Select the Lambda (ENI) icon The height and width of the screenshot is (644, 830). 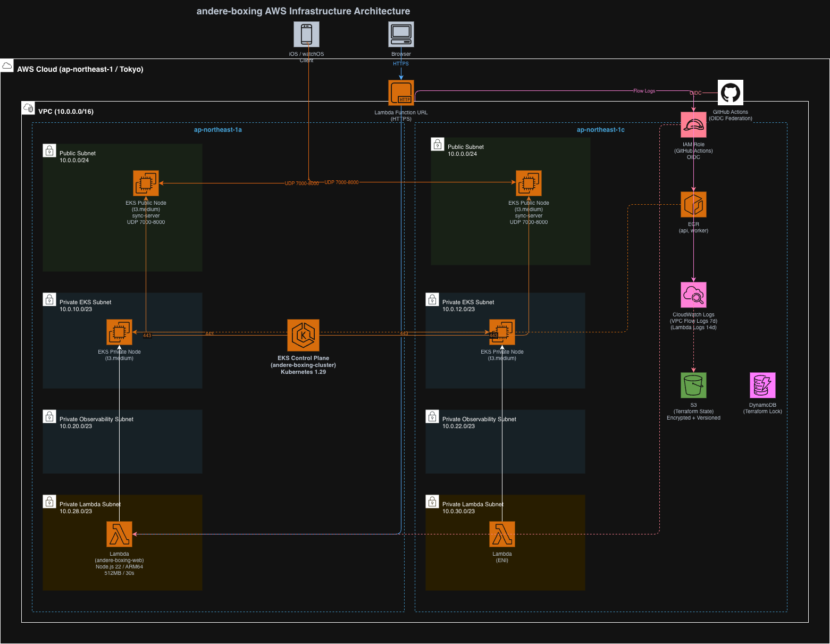coord(502,534)
